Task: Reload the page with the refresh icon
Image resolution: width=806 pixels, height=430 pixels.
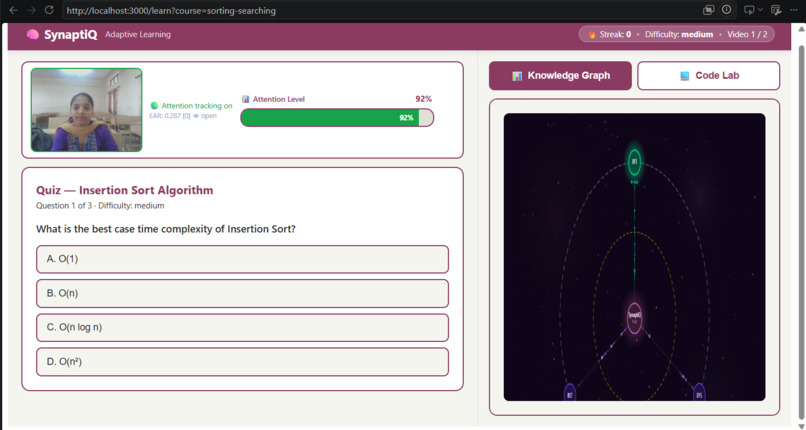Action: click(x=49, y=10)
